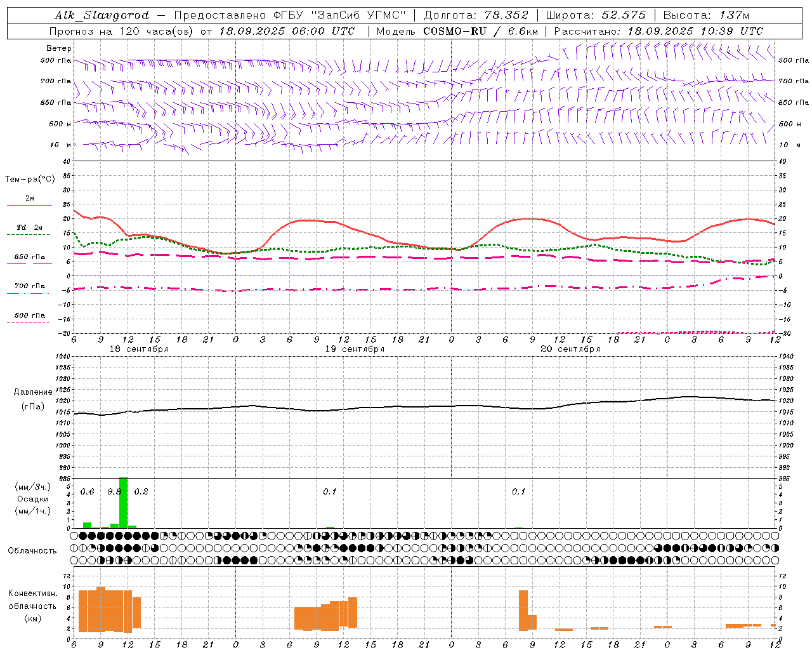The height and width of the screenshot is (650, 812).
Task: Click the 500 гПа temperature legend entry
Action: pyautogui.click(x=30, y=315)
